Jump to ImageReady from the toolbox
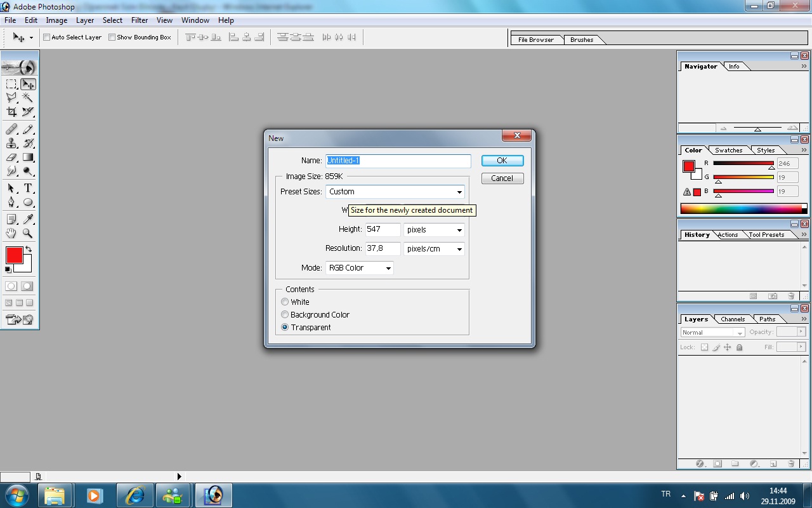This screenshot has height=508, width=812. [x=20, y=319]
